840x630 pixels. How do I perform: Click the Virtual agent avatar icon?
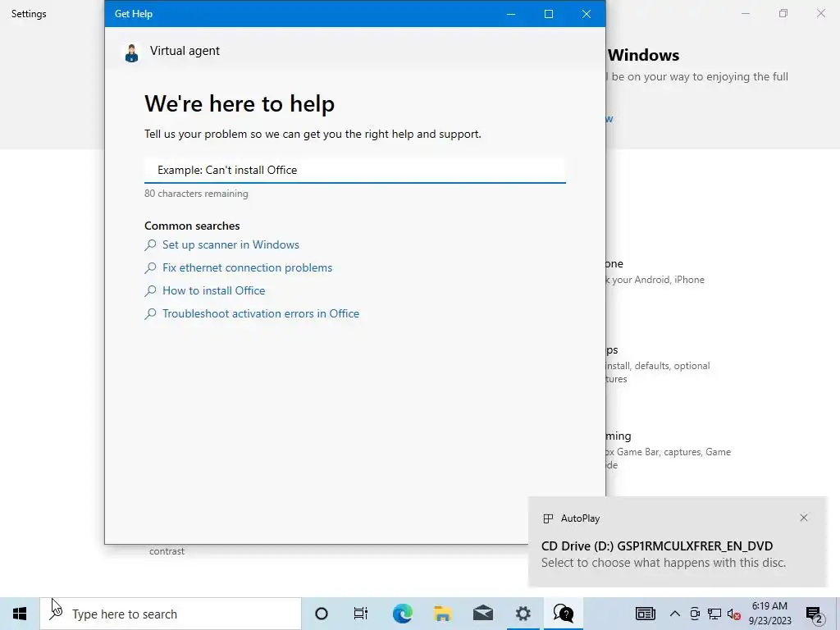coord(132,52)
